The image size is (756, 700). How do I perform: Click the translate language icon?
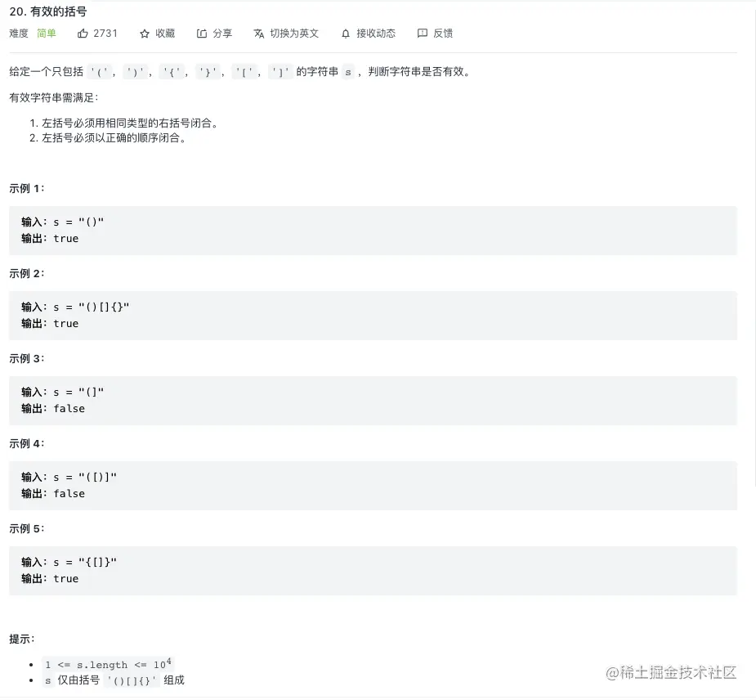click(259, 34)
